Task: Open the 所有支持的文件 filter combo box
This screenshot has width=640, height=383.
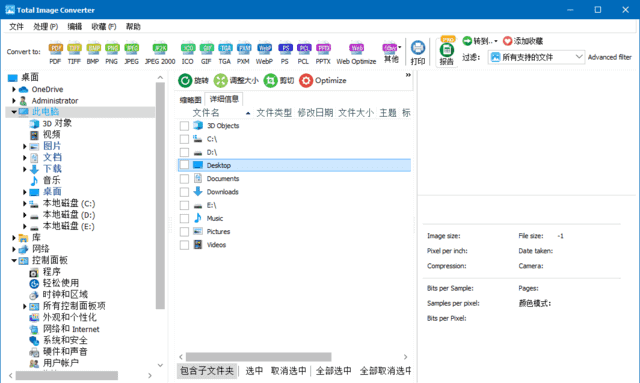Action: click(536, 57)
